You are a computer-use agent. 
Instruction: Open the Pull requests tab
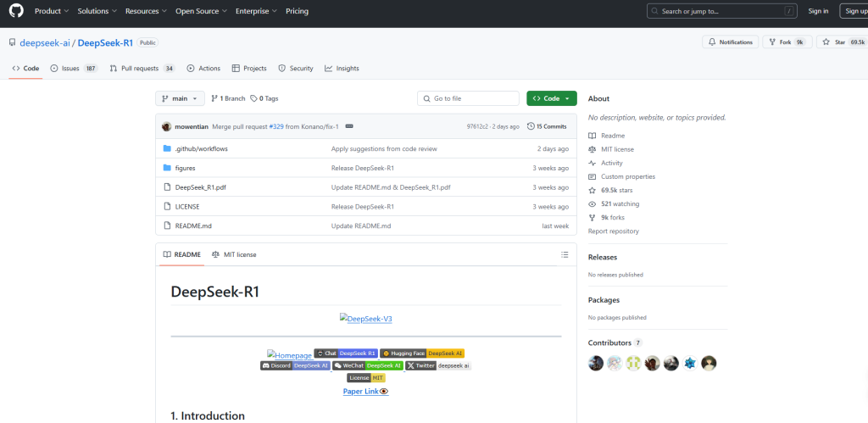click(142, 69)
